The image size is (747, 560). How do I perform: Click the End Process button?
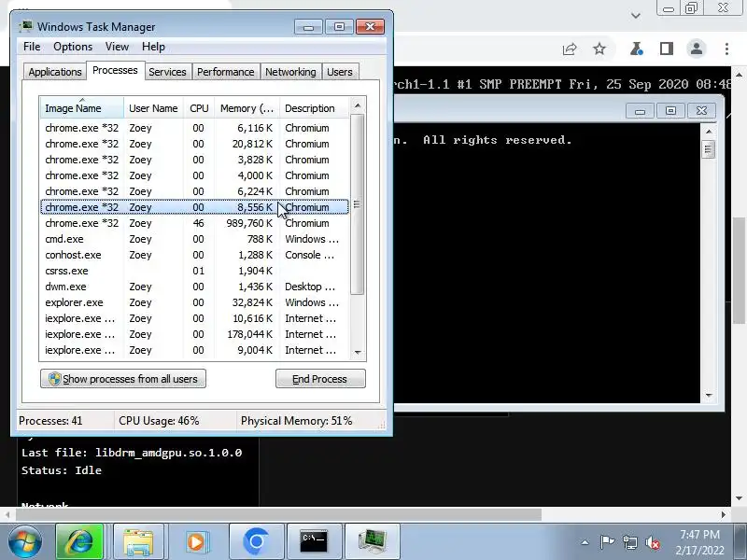pyautogui.click(x=320, y=379)
